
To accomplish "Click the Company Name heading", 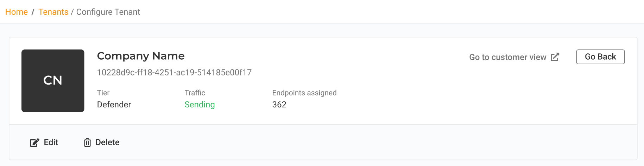I will click(141, 56).
